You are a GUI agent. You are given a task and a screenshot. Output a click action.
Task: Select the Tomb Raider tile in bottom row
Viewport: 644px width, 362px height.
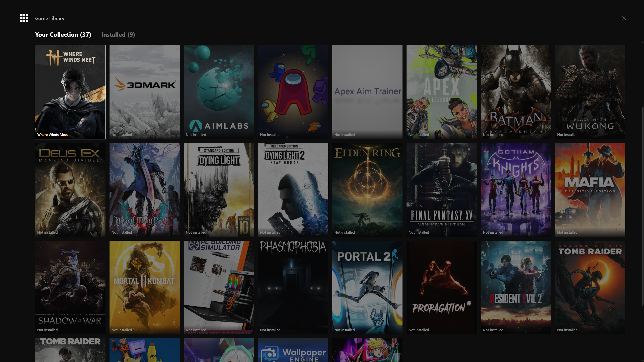[70, 350]
